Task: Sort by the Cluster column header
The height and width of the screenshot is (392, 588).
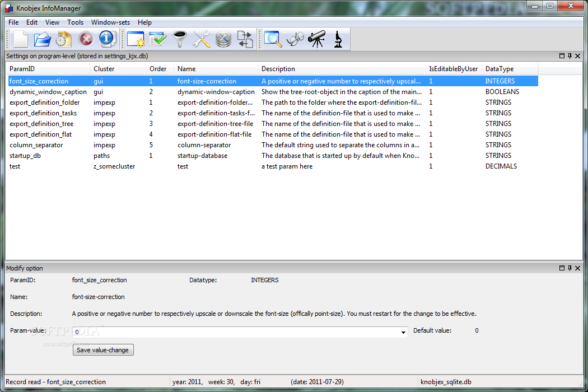Action: coord(118,69)
